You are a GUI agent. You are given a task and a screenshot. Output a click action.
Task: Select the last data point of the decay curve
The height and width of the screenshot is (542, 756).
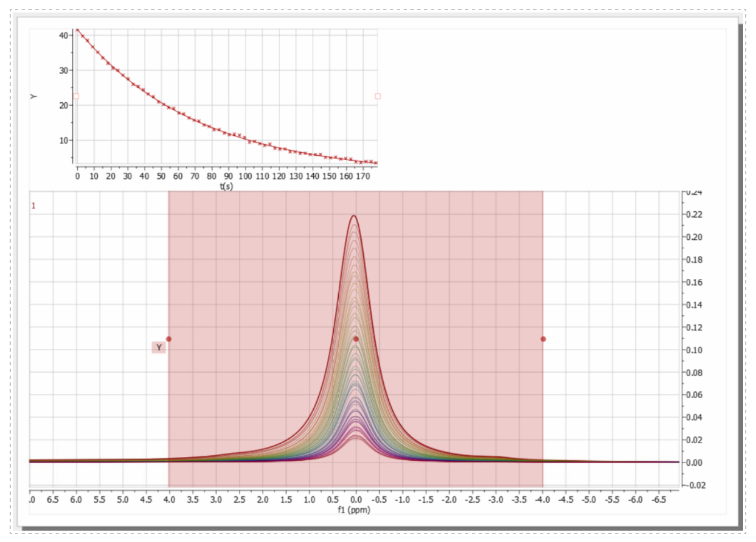point(376,162)
